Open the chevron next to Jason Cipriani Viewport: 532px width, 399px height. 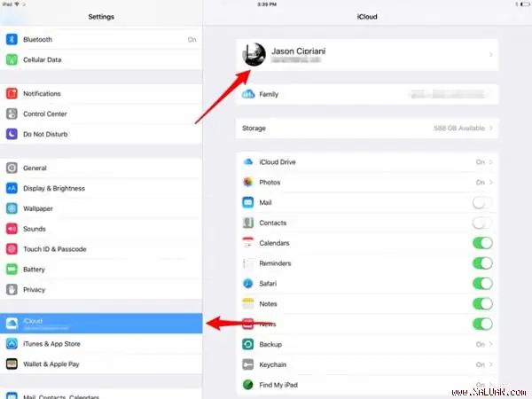pyautogui.click(x=490, y=55)
